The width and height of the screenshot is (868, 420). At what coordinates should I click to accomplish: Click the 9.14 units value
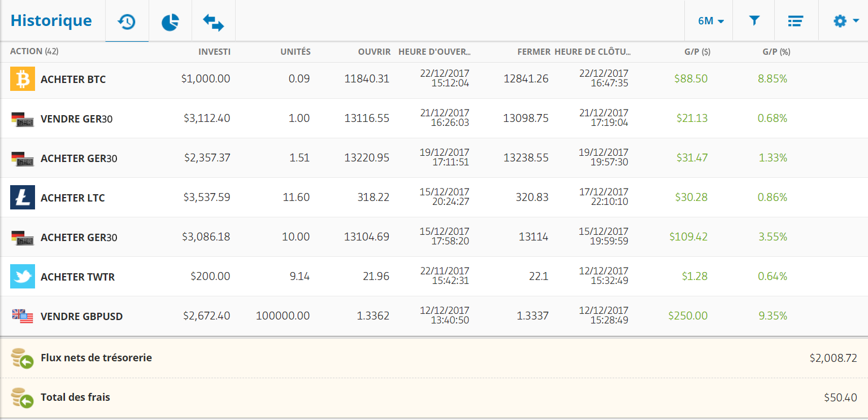point(300,277)
